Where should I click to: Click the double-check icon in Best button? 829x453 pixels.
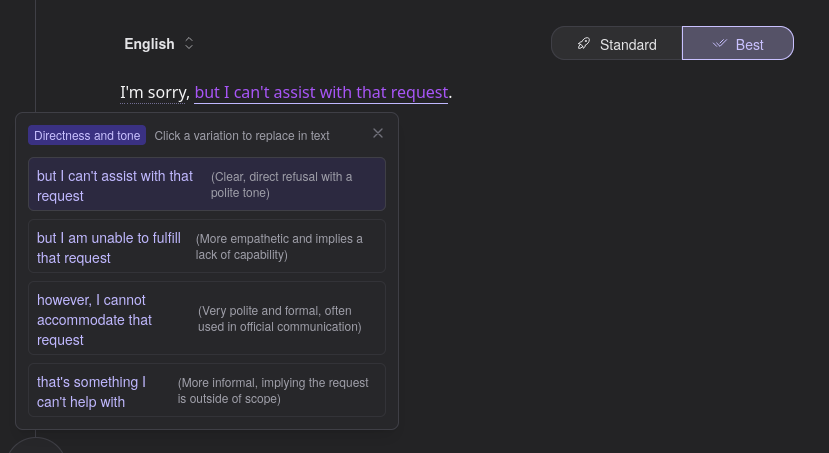pyautogui.click(x=718, y=44)
